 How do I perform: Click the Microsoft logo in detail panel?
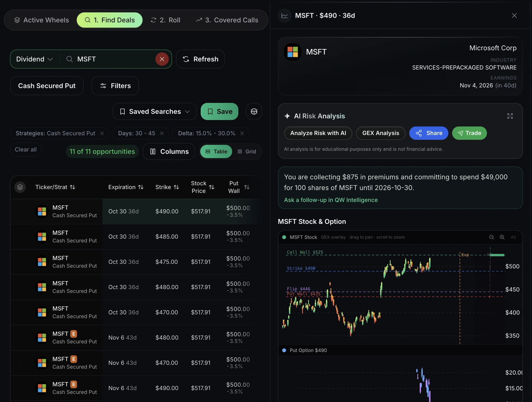point(293,52)
